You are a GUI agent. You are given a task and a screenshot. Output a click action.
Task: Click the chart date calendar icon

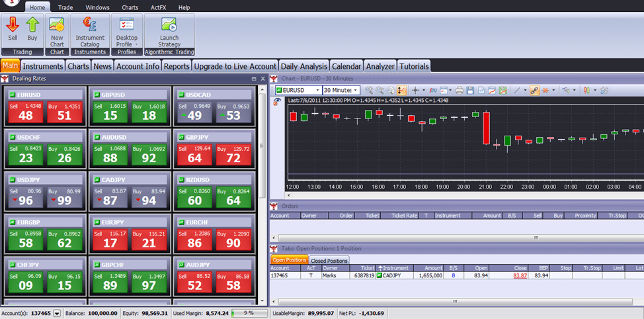(x=444, y=91)
